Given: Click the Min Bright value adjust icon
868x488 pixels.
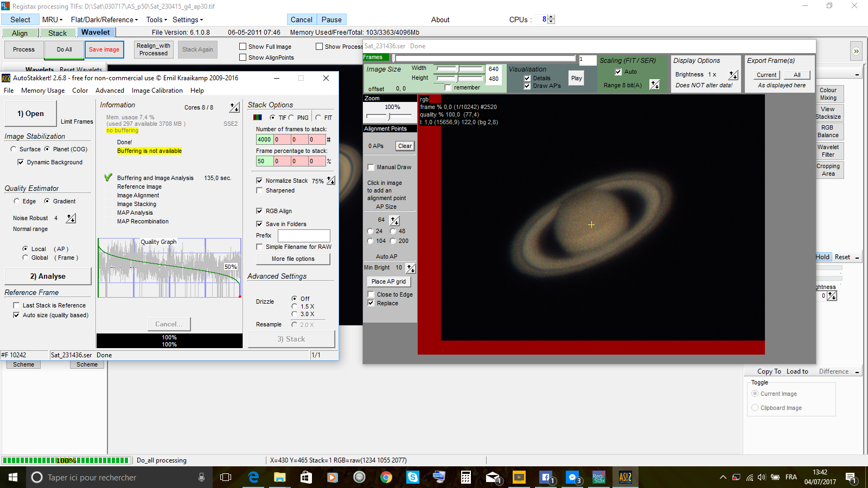Looking at the screenshot, I should pos(411,268).
